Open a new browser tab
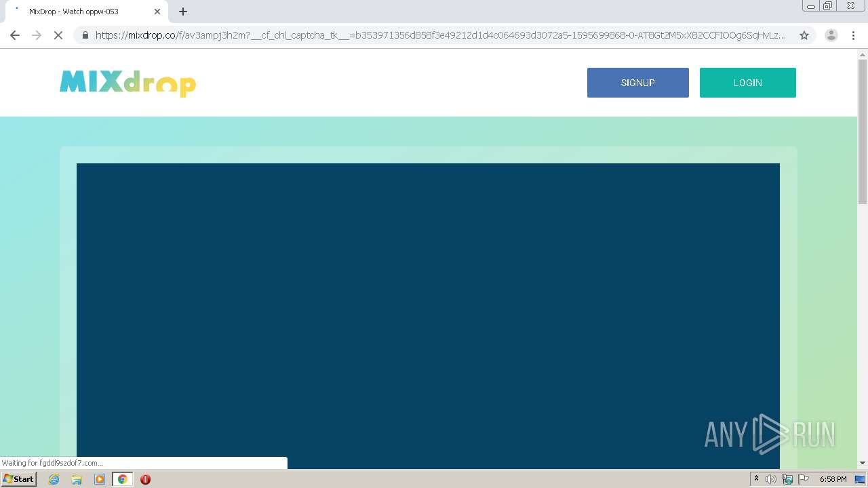The image size is (868, 488). [183, 12]
